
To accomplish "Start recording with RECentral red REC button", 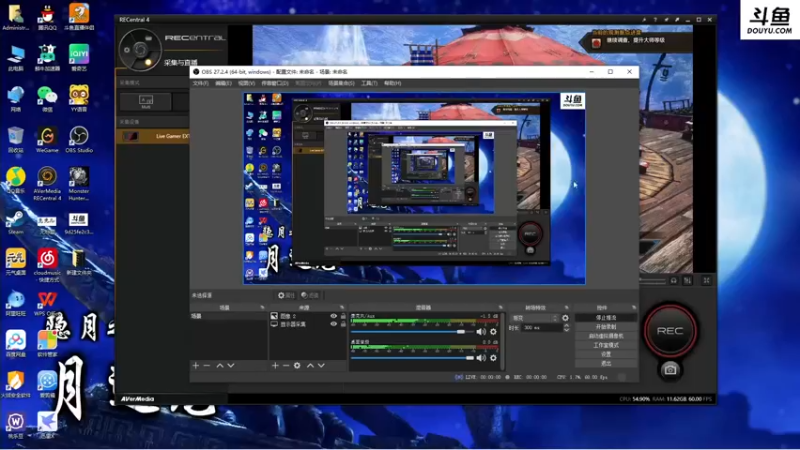I will pos(670,331).
